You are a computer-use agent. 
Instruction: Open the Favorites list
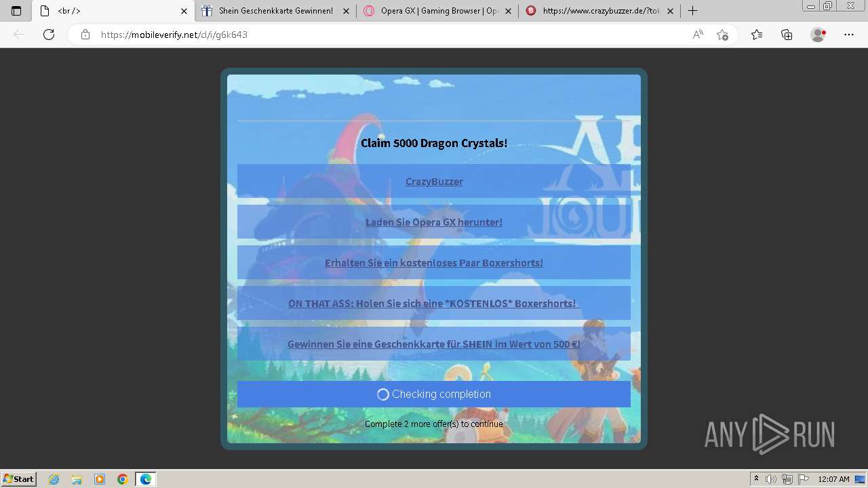(757, 35)
